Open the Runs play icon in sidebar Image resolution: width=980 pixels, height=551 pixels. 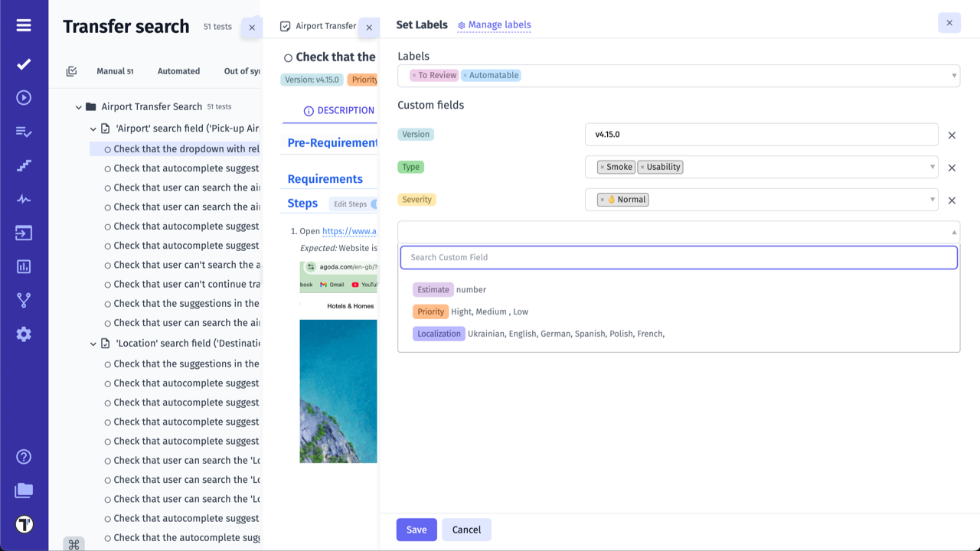click(24, 98)
